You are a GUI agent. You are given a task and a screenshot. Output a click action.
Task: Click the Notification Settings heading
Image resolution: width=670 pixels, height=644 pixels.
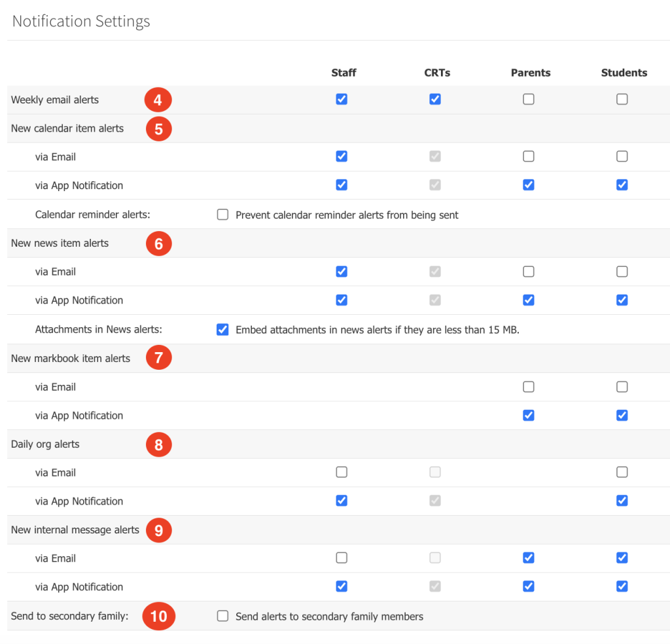tap(81, 21)
